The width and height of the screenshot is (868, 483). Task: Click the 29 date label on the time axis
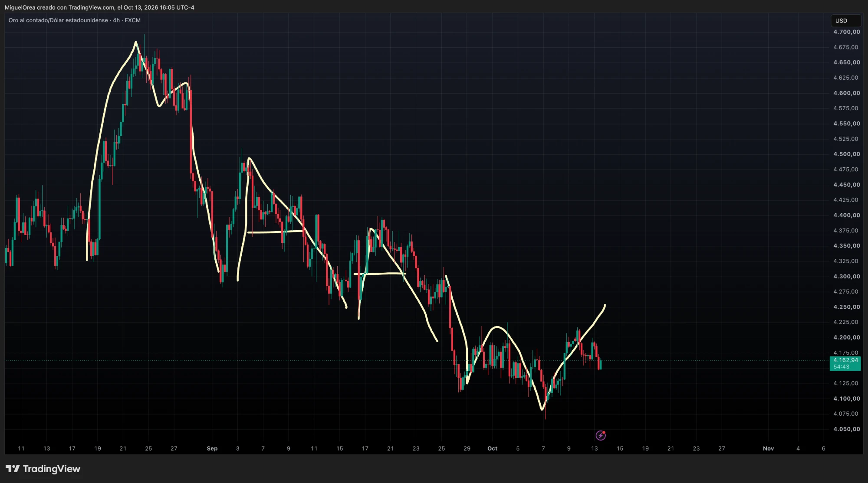[x=467, y=448]
